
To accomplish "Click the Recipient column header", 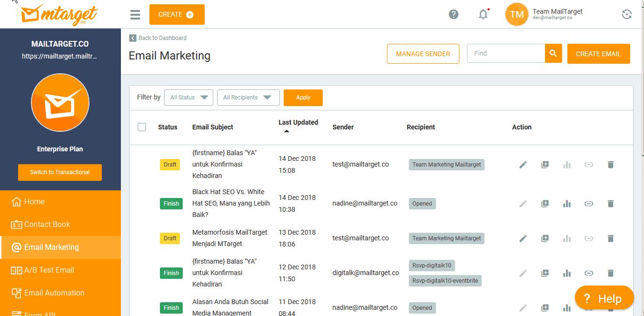I will (421, 127).
